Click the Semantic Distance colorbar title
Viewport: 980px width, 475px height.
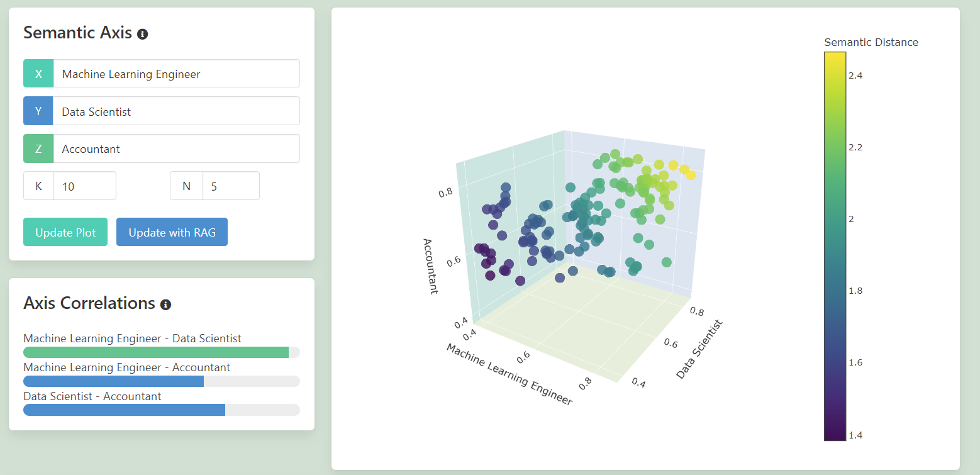click(871, 43)
